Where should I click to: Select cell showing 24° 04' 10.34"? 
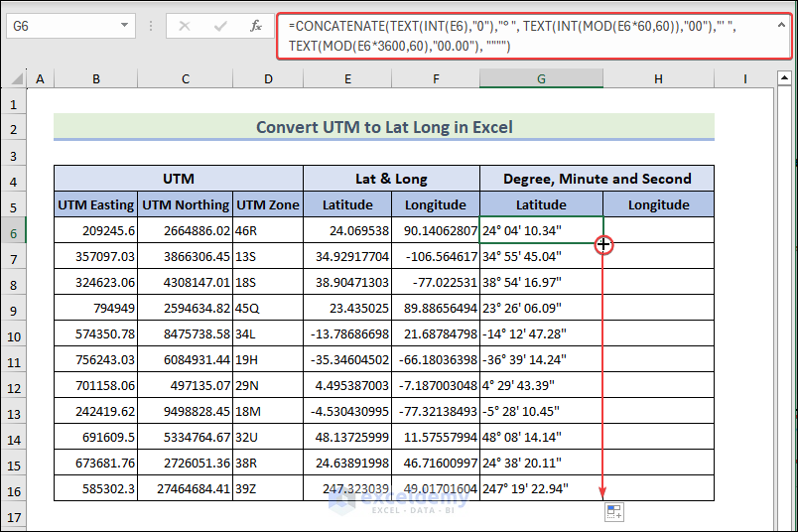click(542, 230)
